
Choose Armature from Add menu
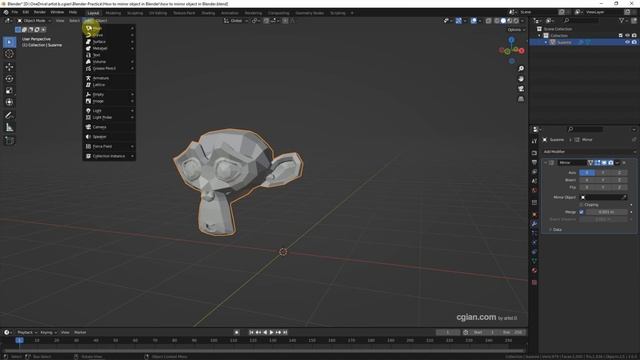109,78
